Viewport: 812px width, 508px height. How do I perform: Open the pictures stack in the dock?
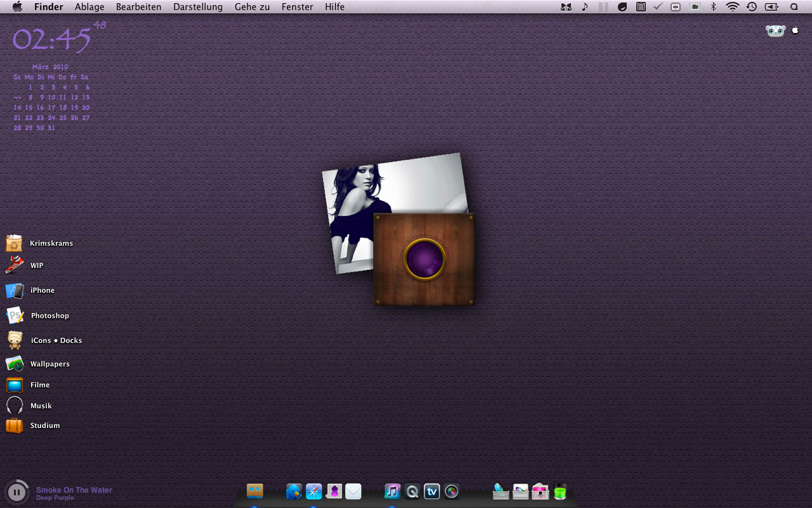(x=520, y=491)
